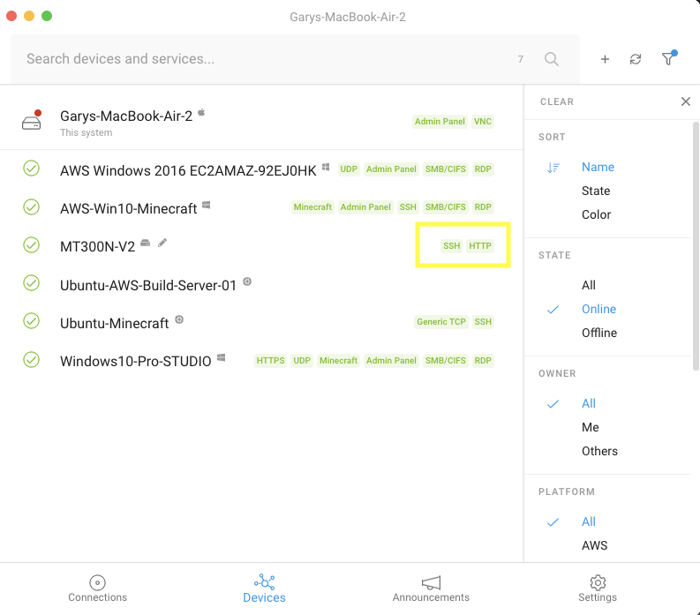The height and width of the screenshot is (615, 700).
Task: Select All under State filter
Action: click(589, 285)
